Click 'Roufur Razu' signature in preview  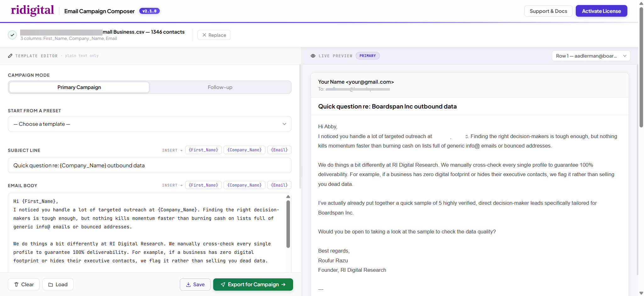pos(333,260)
